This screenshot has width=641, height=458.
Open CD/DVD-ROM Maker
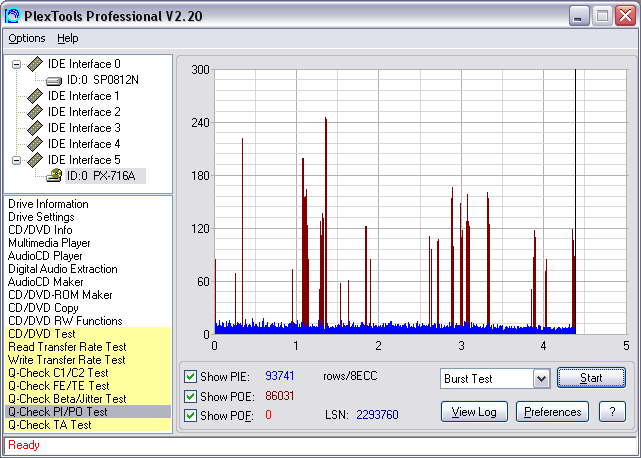pos(60,295)
